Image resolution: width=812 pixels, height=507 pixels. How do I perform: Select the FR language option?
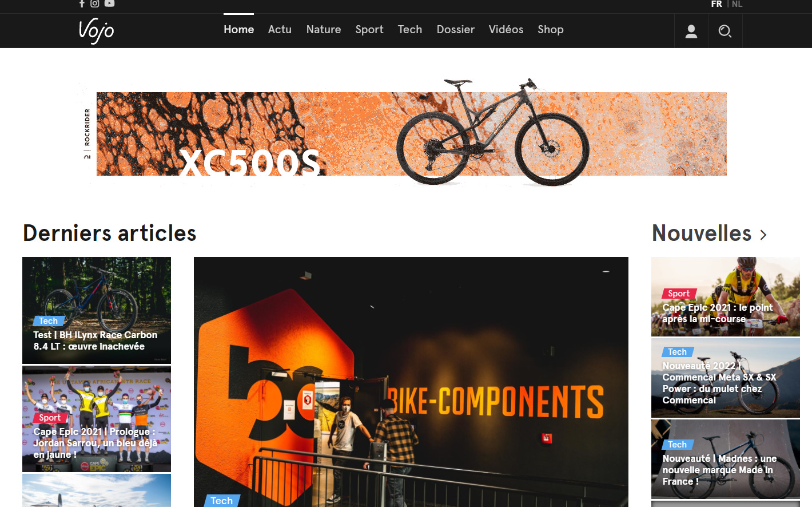[x=717, y=4]
